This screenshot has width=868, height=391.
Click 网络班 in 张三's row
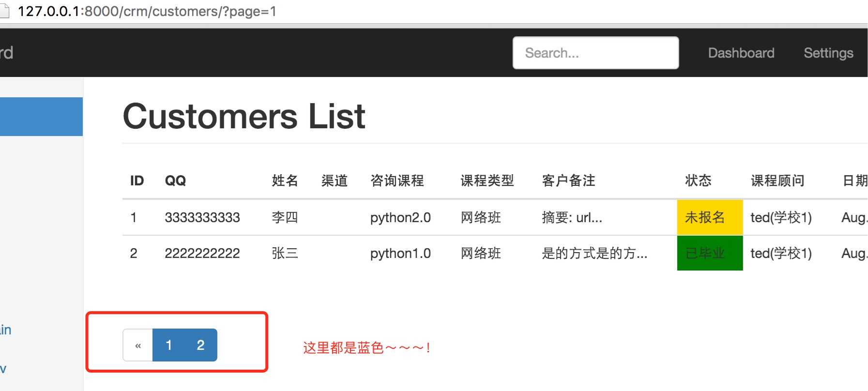point(481,253)
